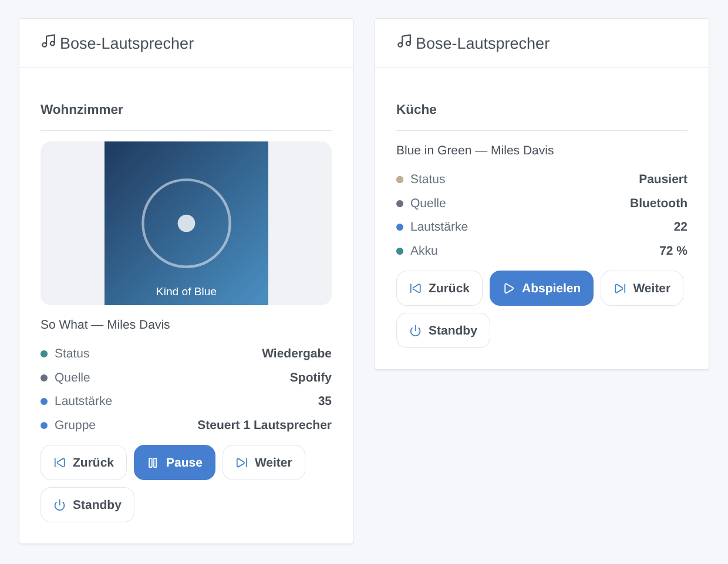Screen dimensions: 728x564
Task: Skip to next track in Wohnzimmer via Weiter
Action: [264, 462]
